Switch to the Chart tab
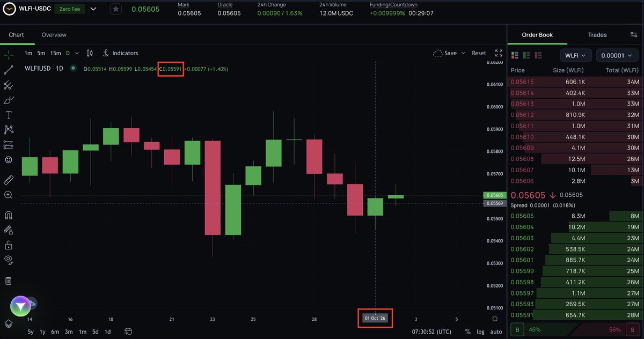This screenshot has height=339, width=644. pos(17,35)
